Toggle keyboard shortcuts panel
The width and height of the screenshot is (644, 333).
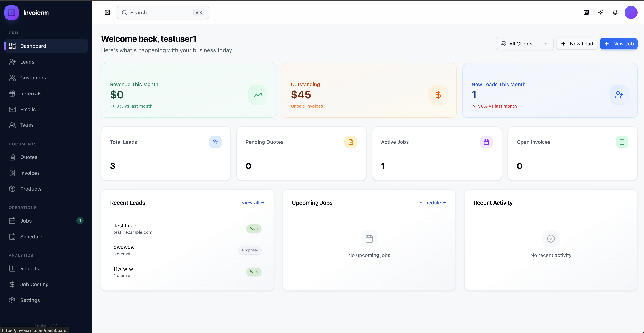click(586, 12)
